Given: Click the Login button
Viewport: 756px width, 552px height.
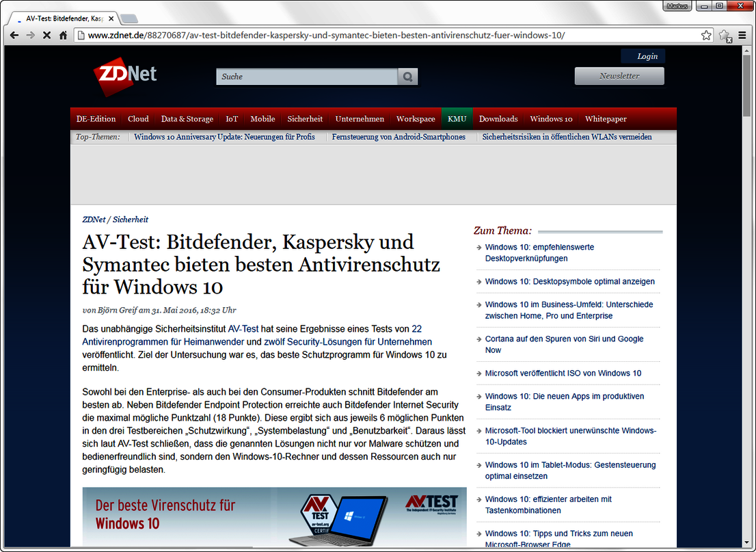Looking at the screenshot, I should pyautogui.click(x=643, y=56).
